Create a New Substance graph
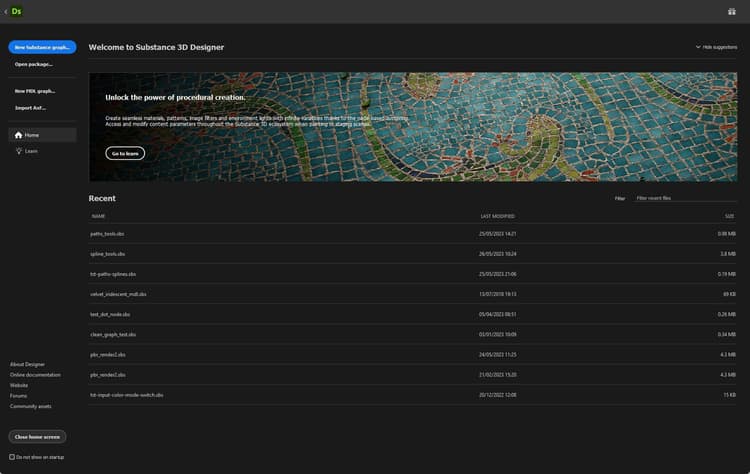Screen dimensions: 750x474 (x=42, y=47)
